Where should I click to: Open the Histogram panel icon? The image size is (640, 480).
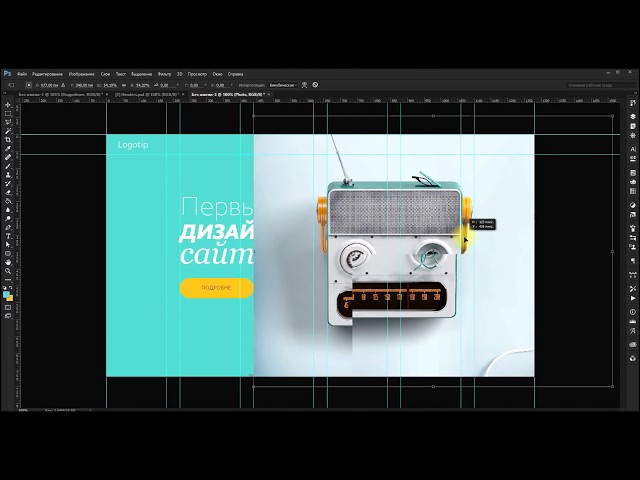[x=633, y=322]
